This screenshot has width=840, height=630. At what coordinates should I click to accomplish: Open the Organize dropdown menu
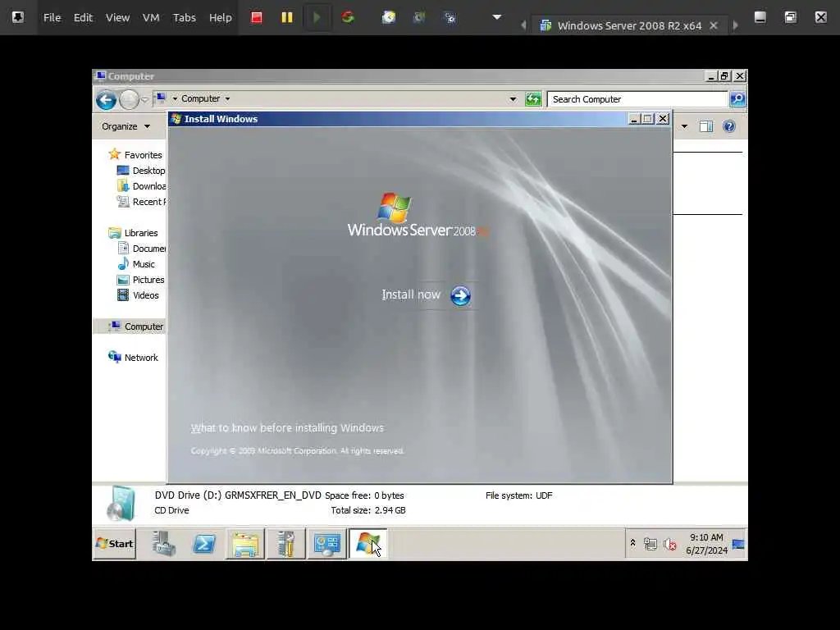[x=126, y=126]
